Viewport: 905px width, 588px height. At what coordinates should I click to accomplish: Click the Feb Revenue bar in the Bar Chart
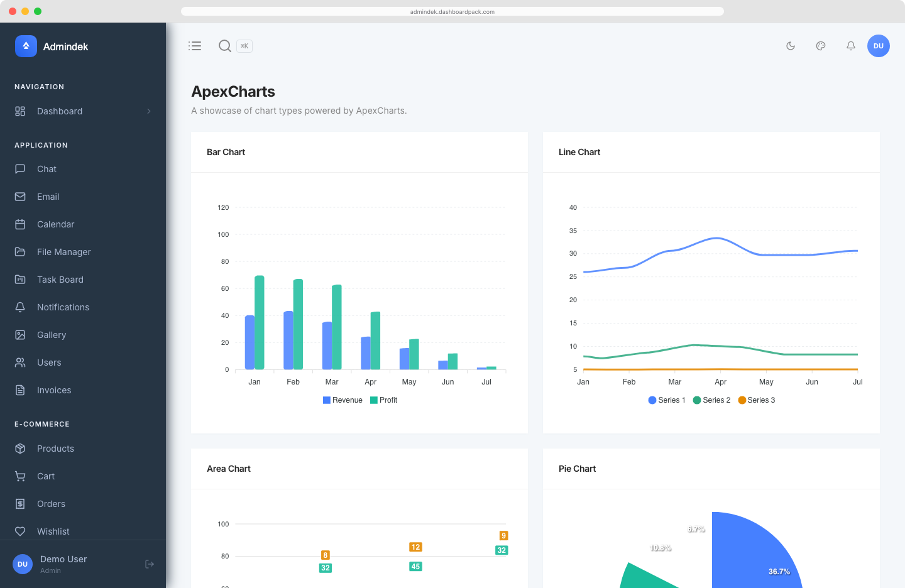pyautogui.click(x=288, y=340)
